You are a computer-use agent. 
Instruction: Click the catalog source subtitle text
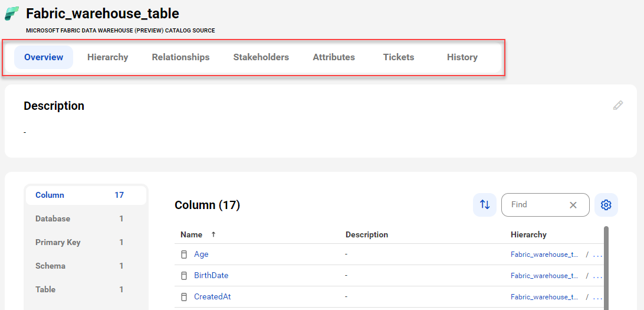click(120, 31)
